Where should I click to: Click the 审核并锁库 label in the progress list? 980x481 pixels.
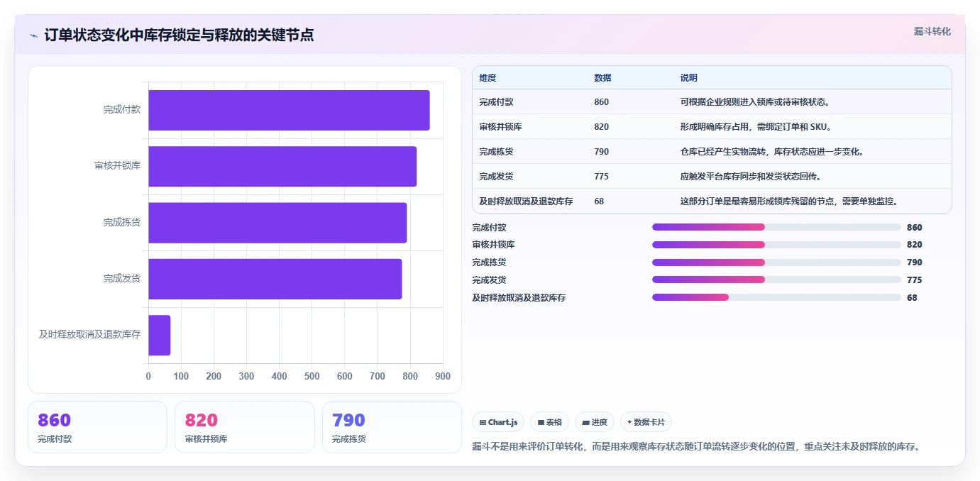pyautogui.click(x=494, y=245)
